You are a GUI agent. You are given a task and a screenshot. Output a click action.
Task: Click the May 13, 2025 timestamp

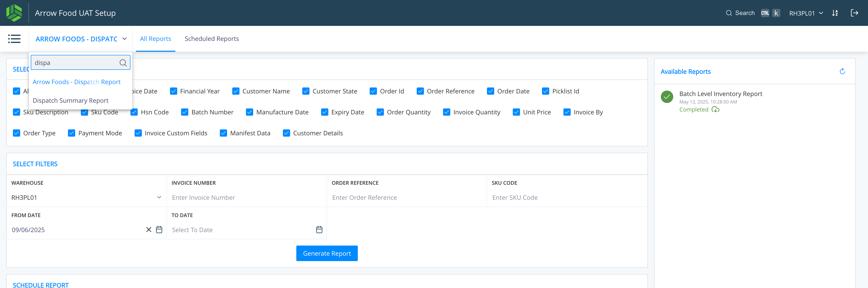[708, 102]
